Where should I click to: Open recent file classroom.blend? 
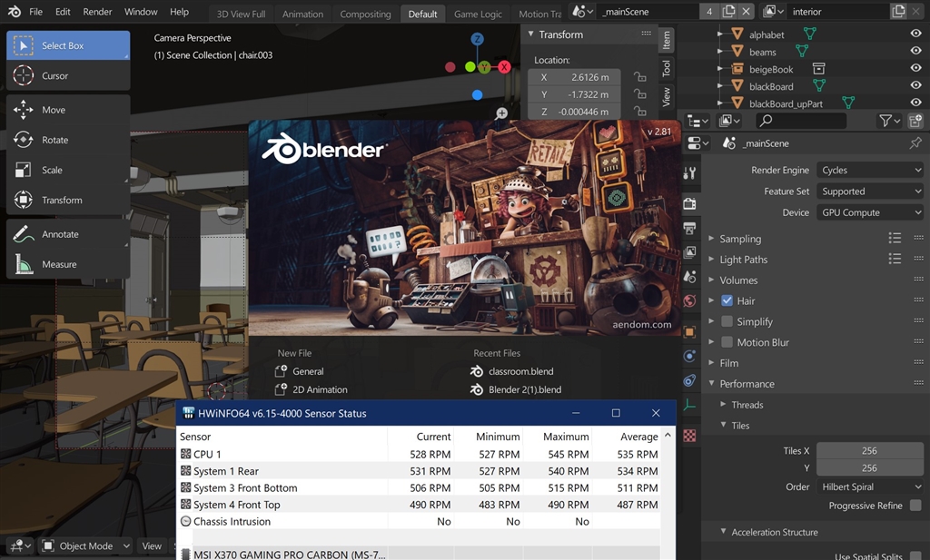520,371
